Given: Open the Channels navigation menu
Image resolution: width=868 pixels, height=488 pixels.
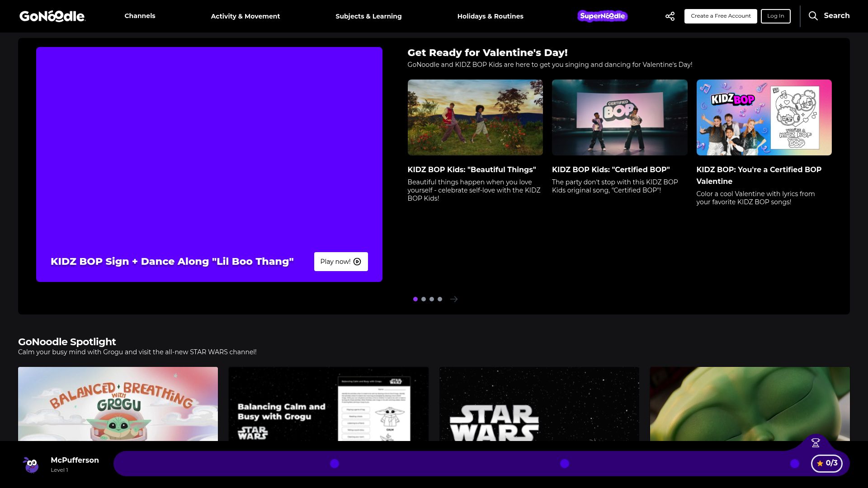Looking at the screenshot, I should click(x=140, y=16).
